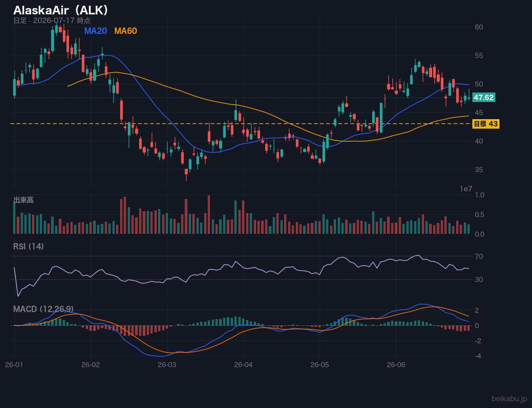Screen dimensions: 532x408
Task: Click the current price tag 47.62
Action: point(484,97)
